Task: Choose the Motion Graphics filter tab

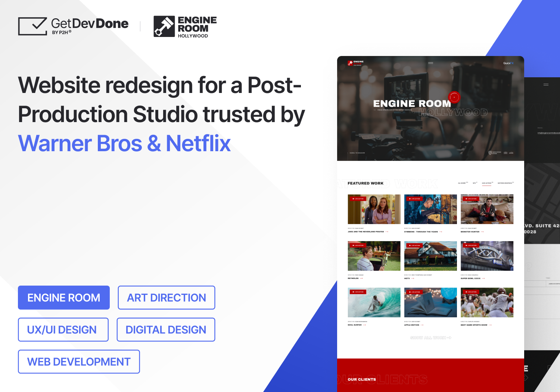Action: tap(505, 183)
